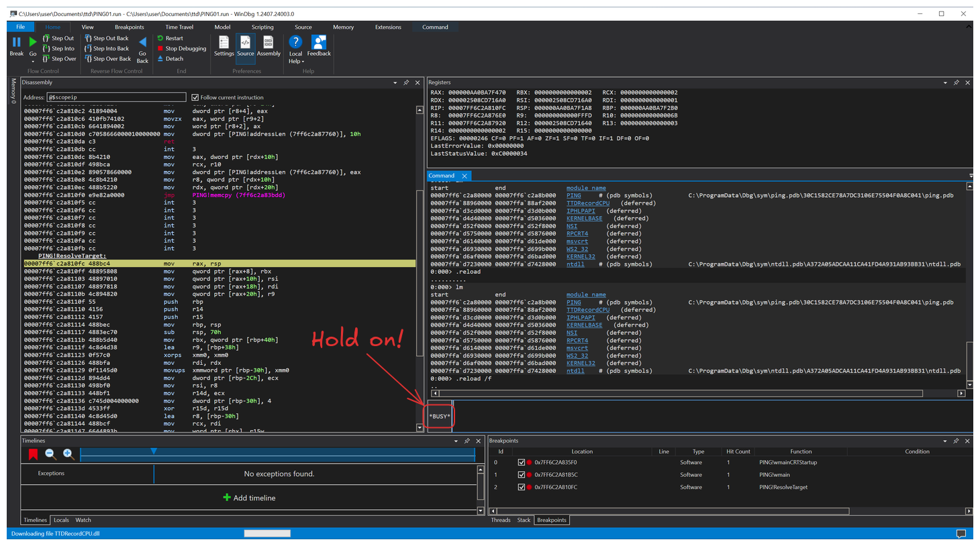The width and height of the screenshot is (980, 546).
Task: Open the File menu
Action: 21,27
